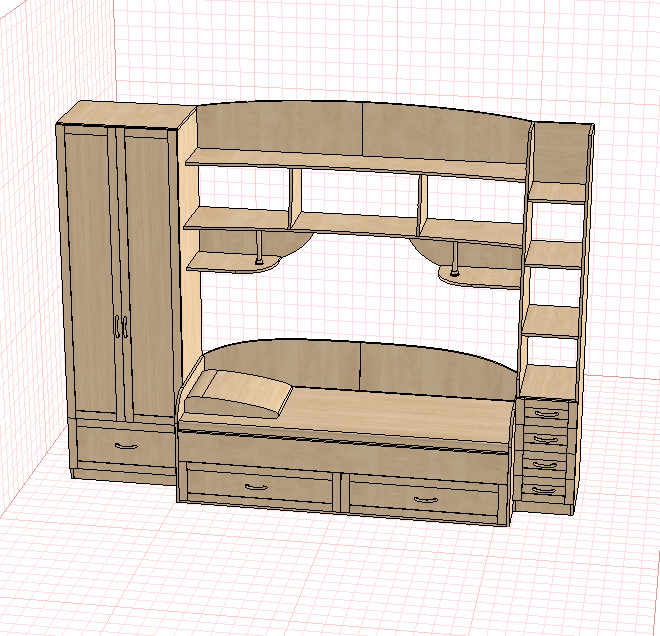Select the wardrobe's top panel
Image resolution: width=660 pixels, height=636 pixels.
pyautogui.click(x=126, y=116)
